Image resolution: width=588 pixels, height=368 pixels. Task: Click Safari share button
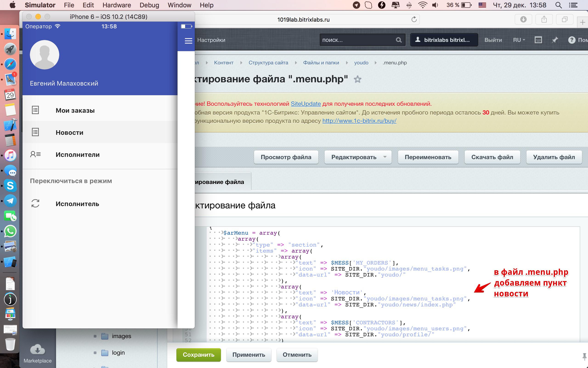[x=544, y=19]
